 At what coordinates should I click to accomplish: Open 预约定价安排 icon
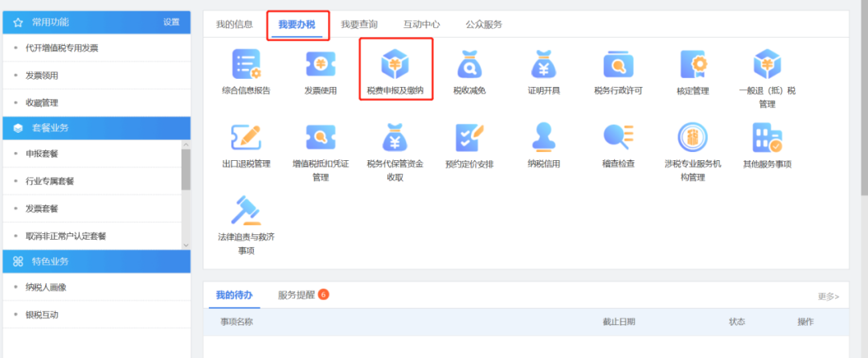click(x=469, y=138)
